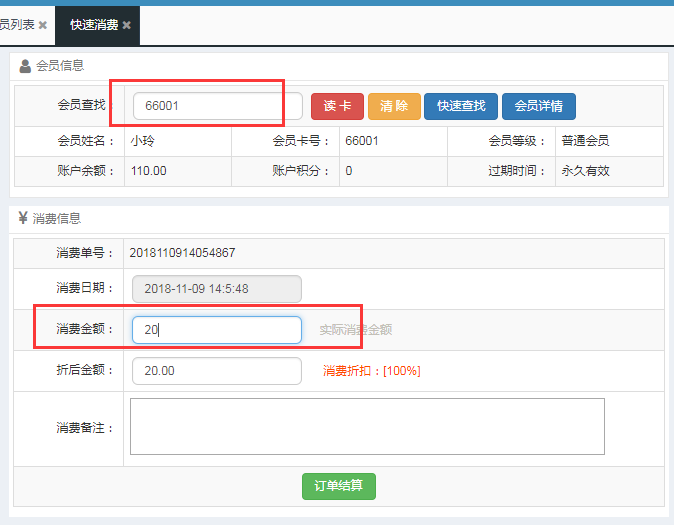
Task: Click the 会员卡号： label
Action: point(300,141)
